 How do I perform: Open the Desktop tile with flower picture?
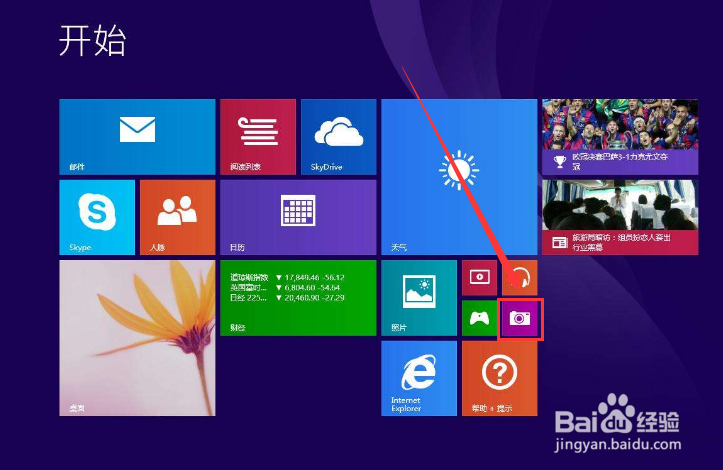point(137,338)
